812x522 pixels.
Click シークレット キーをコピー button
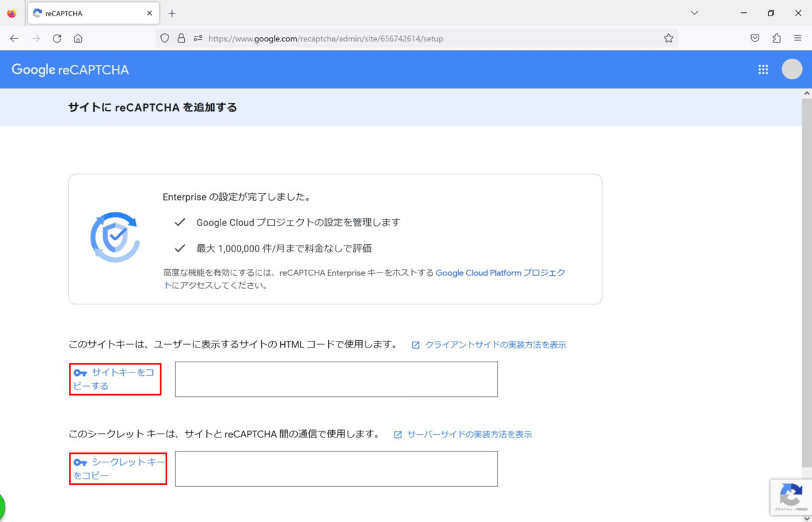(x=118, y=469)
